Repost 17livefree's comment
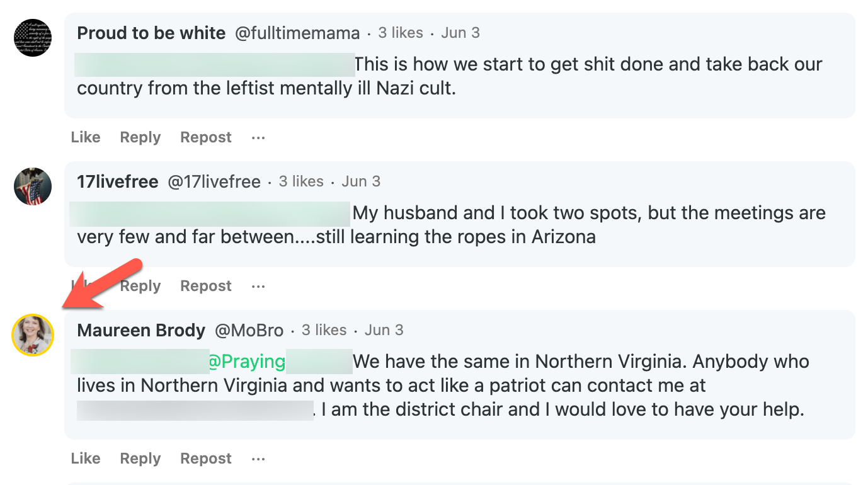Screen dimensions: 868x485 [206, 286]
